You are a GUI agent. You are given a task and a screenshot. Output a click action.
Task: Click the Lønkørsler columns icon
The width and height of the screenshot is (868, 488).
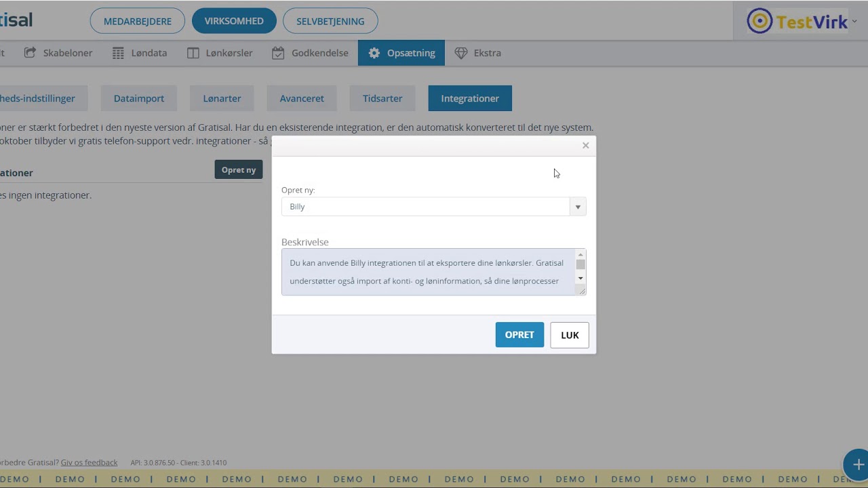pos(193,53)
